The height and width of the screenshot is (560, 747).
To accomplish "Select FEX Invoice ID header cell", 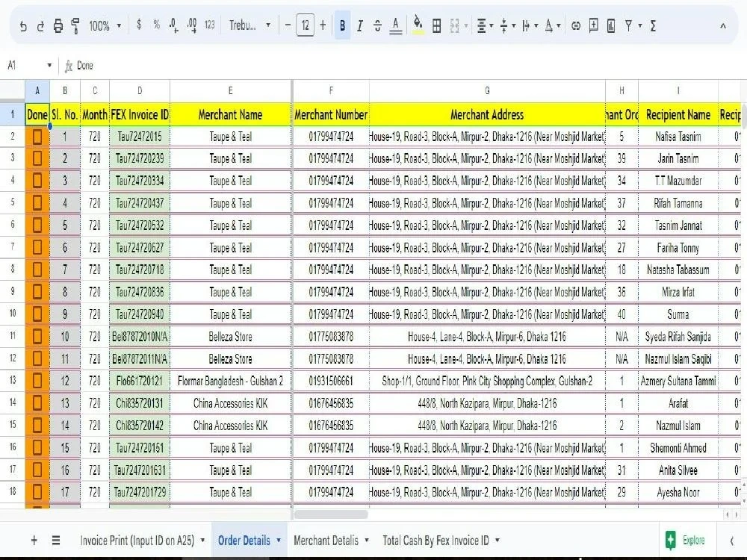I will (x=140, y=115).
